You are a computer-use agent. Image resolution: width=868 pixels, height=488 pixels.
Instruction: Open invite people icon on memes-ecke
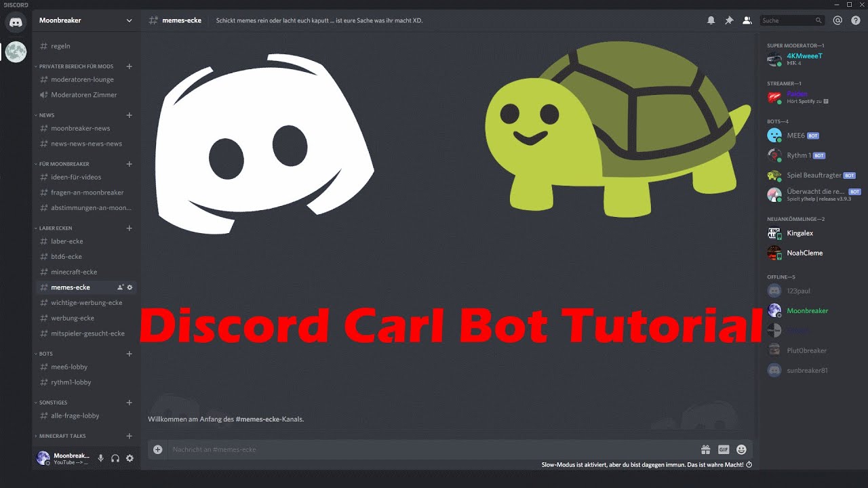(x=120, y=287)
